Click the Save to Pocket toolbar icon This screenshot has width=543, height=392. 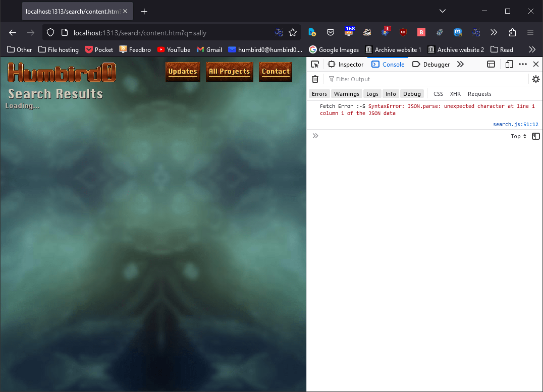(x=331, y=33)
